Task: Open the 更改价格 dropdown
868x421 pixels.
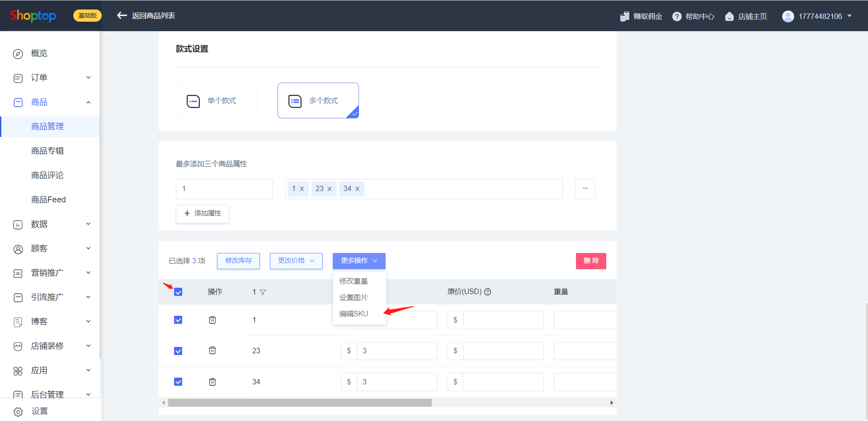Action: [x=296, y=261]
